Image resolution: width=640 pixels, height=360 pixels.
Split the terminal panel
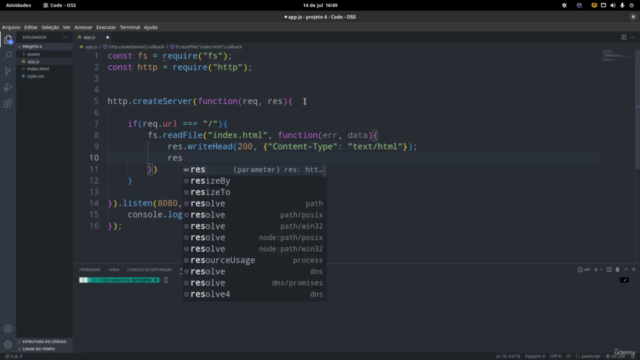coord(609,269)
